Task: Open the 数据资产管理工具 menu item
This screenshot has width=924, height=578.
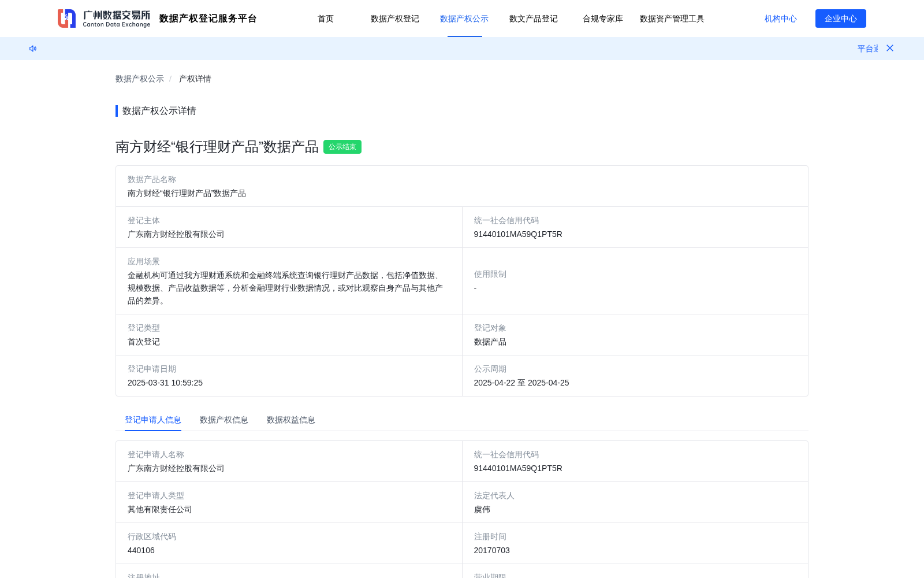Action: coord(672,18)
